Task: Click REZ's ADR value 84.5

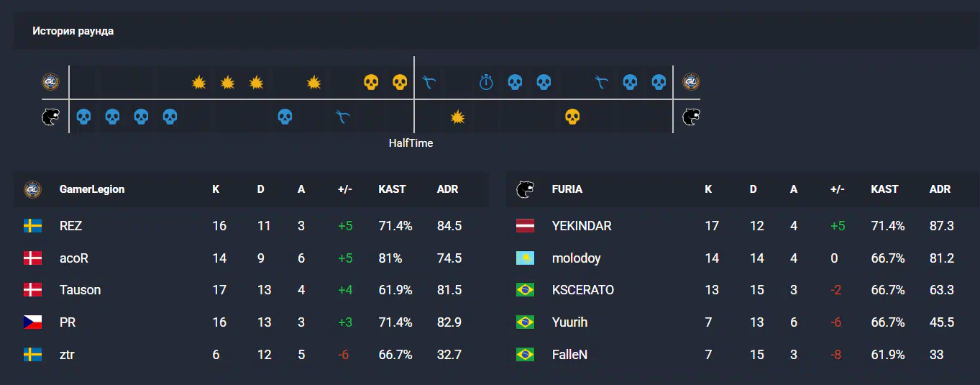Action: pos(449,226)
